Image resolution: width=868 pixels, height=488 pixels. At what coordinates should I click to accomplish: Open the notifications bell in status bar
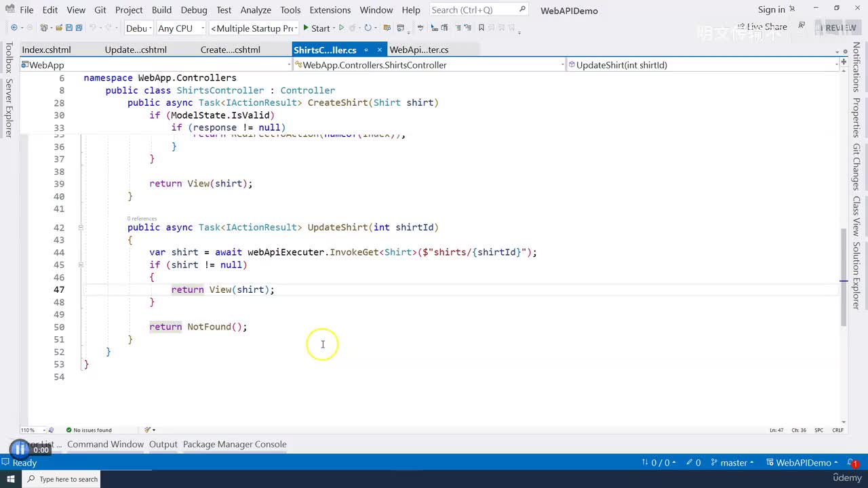click(x=853, y=463)
